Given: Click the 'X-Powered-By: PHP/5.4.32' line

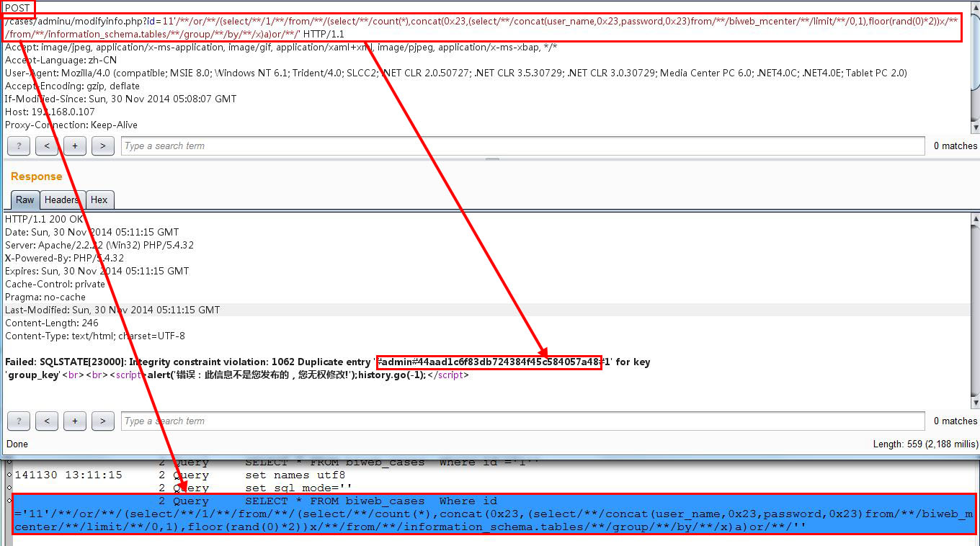Looking at the screenshot, I should click(x=64, y=259).
